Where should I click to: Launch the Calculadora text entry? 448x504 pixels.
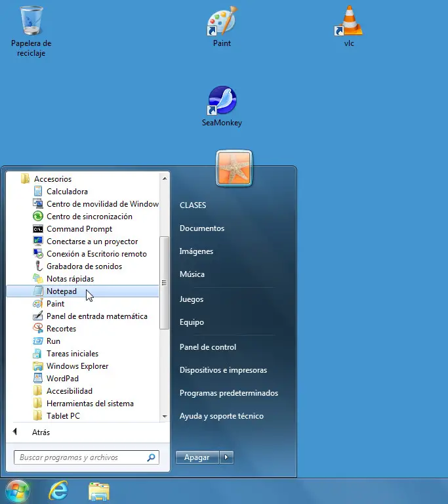pos(67,191)
